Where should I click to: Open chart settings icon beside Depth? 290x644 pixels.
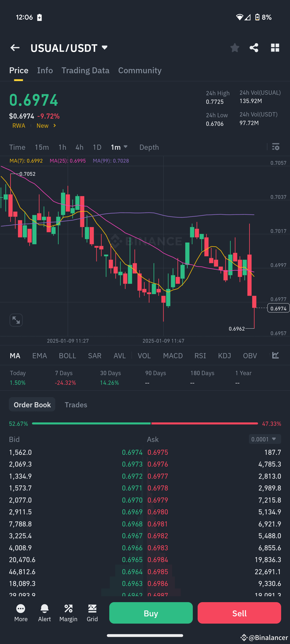coord(276,147)
